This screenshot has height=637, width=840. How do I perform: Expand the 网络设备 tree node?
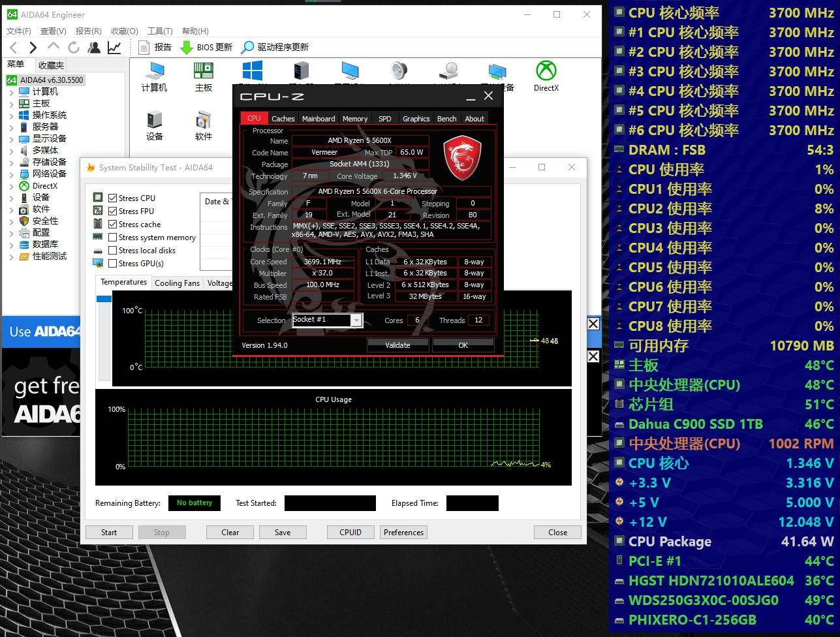pyautogui.click(x=12, y=174)
